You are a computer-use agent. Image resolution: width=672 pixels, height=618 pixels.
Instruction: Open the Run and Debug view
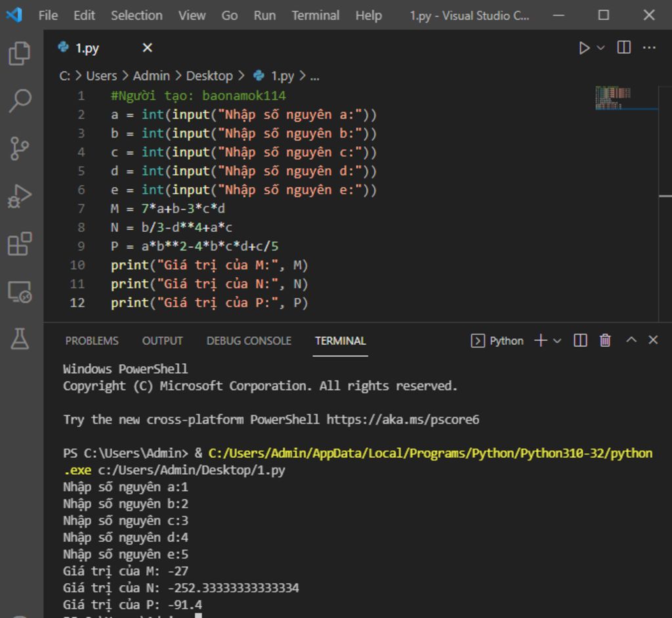point(20,196)
